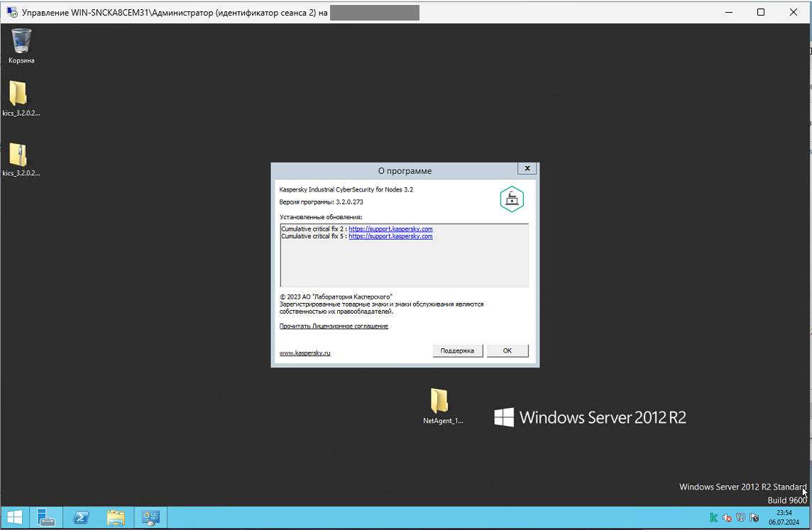The height and width of the screenshot is (530, 812).
Task: Click the muted speaker tray icon
Action: (727, 517)
